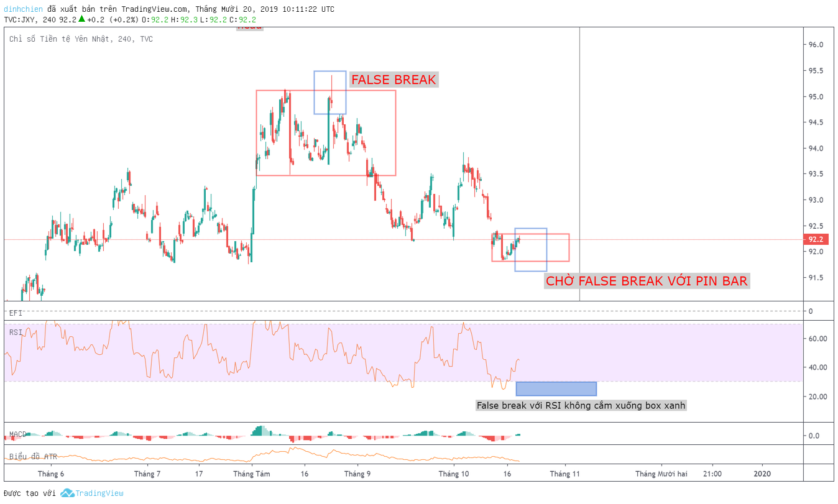Select the red 92.2 current price tag
This screenshot has height=504, width=838.
pos(816,239)
